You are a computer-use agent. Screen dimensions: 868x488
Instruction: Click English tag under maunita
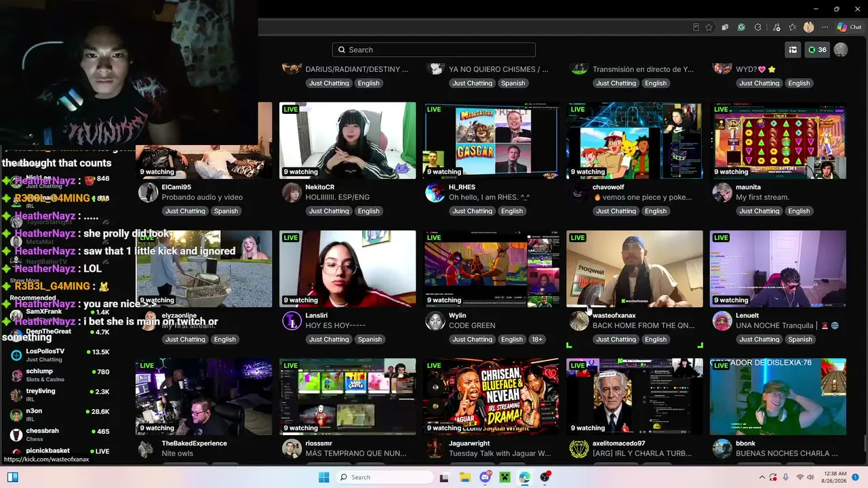pyautogui.click(x=799, y=211)
